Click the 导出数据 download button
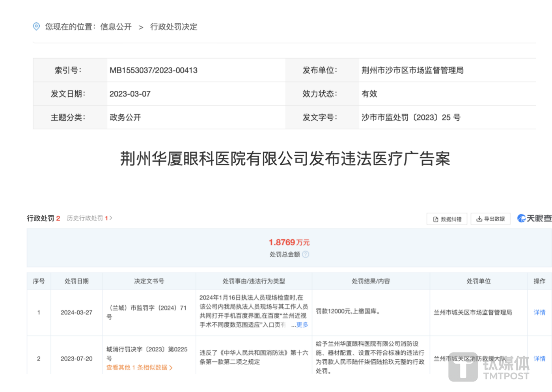 pos(490,219)
